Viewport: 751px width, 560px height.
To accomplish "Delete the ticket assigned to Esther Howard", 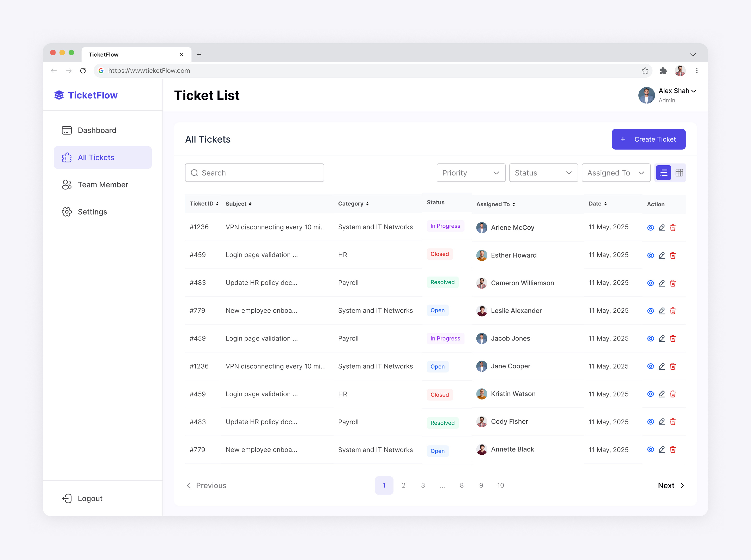I will click(x=673, y=255).
